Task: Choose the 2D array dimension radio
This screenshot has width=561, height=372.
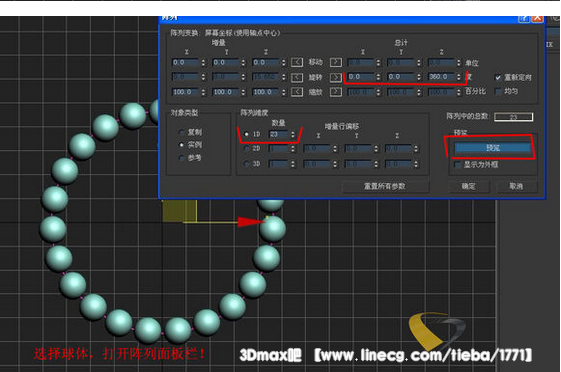Action: [246, 148]
